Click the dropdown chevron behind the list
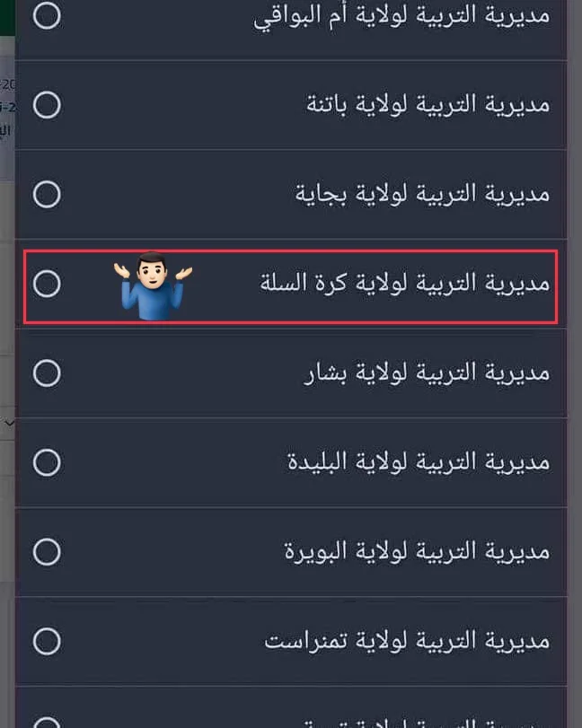Viewport: 582px width, 728px height. pyautogui.click(x=8, y=421)
